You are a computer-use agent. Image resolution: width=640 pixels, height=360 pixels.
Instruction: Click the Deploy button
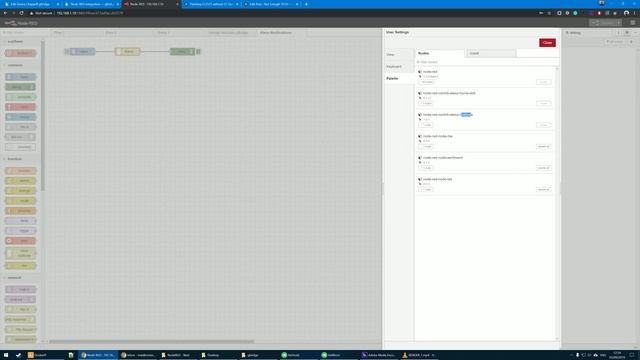point(602,23)
